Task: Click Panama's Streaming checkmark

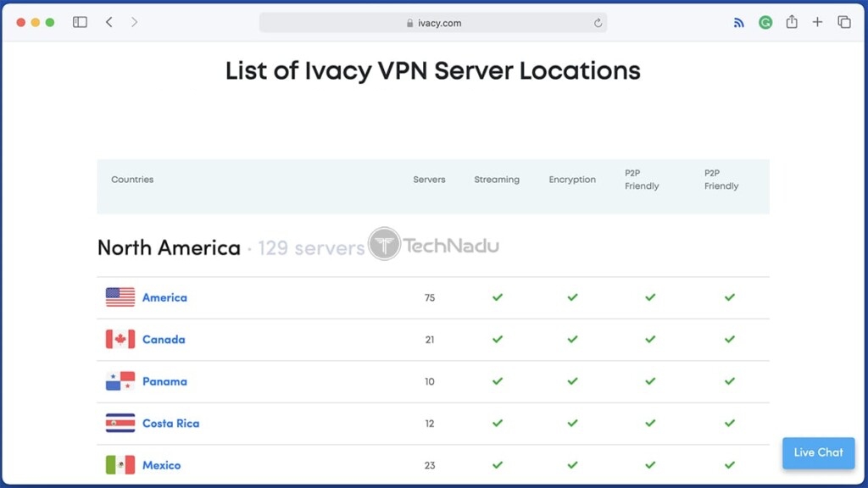Action: tap(498, 381)
